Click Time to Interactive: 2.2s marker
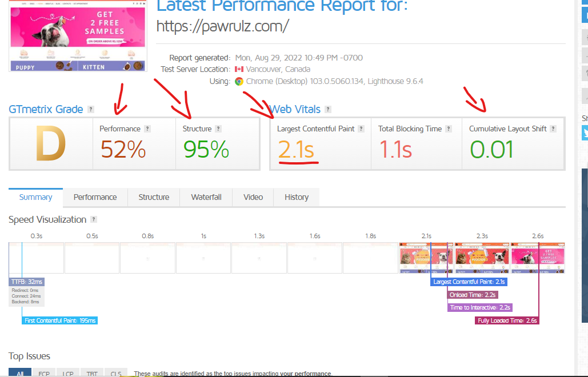The image size is (588, 377). click(x=480, y=307)
